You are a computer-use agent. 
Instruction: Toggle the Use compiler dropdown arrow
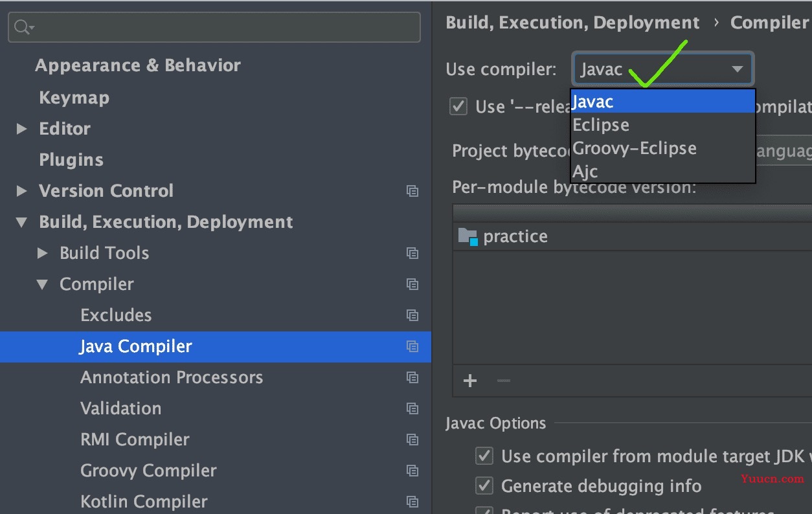pos(737,69)
